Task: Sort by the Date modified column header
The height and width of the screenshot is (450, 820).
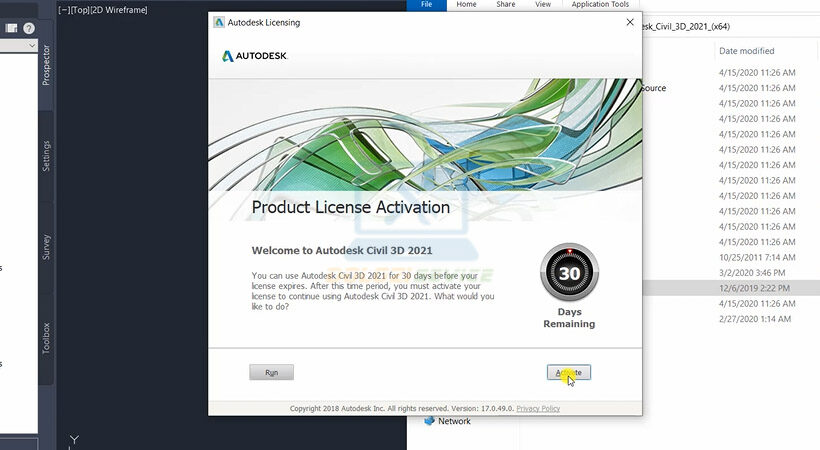Action: pyautogui.click(x=746, y=51)
